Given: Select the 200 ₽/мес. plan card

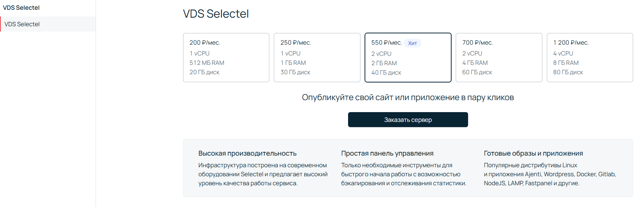Looking at the screenshot, I should (226, 57).
